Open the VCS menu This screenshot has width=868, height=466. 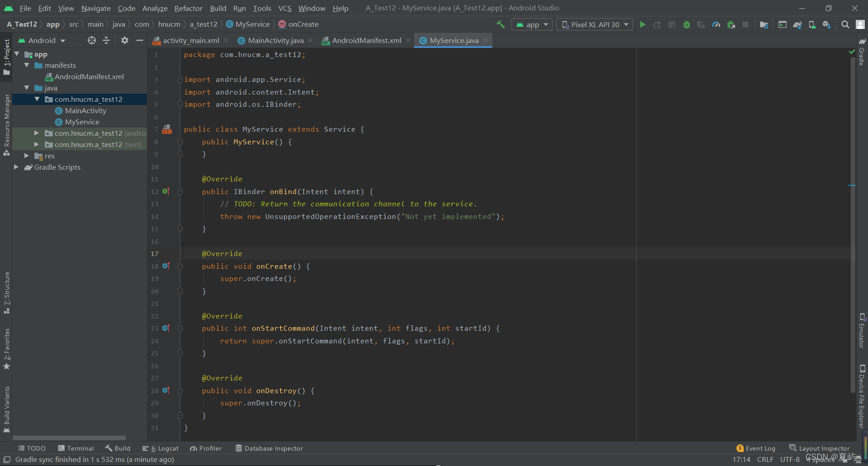click(285, 8)
